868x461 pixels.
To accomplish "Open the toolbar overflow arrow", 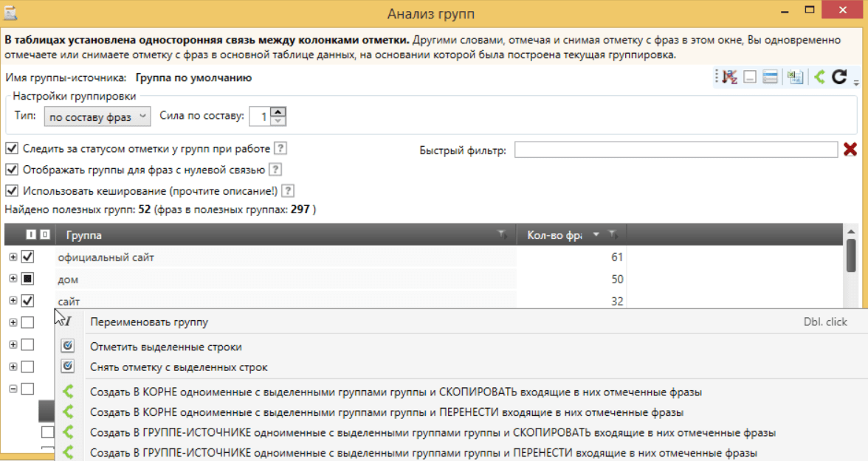I will coord(856,83).
